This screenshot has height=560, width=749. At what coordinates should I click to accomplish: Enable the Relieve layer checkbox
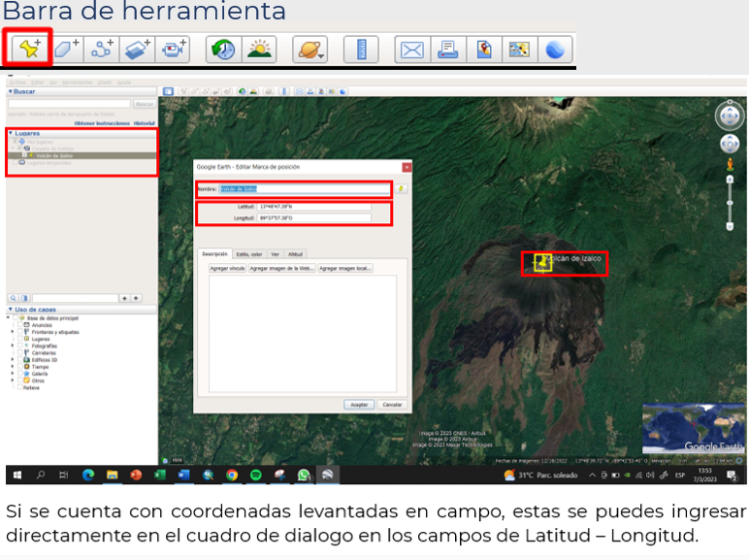click(18, 387)
